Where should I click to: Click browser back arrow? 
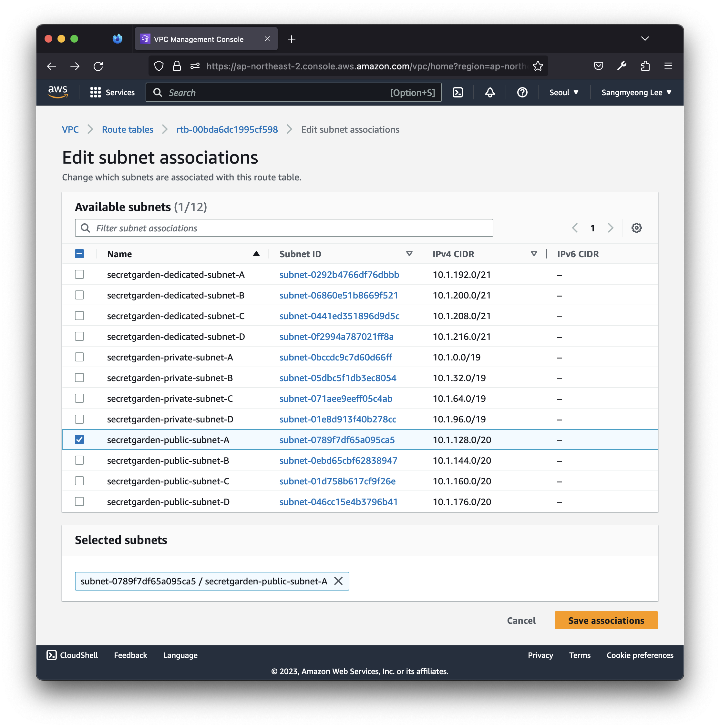[52, 66]
